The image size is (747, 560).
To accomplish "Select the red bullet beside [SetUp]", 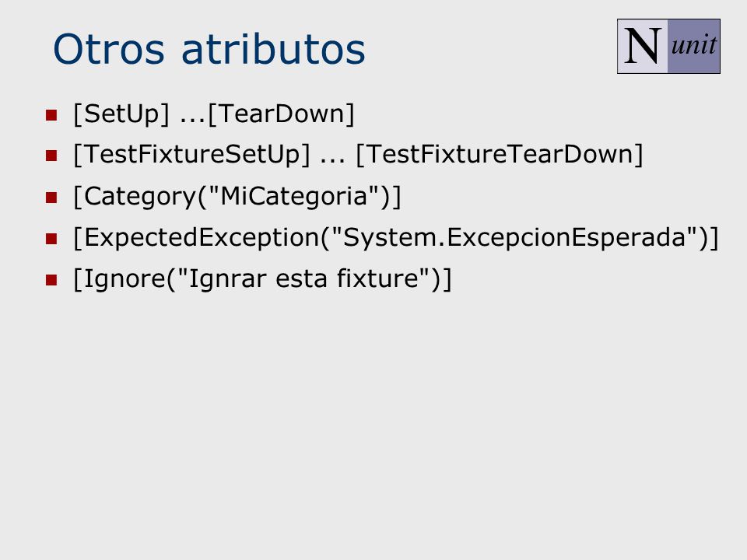I will [51, 115].
